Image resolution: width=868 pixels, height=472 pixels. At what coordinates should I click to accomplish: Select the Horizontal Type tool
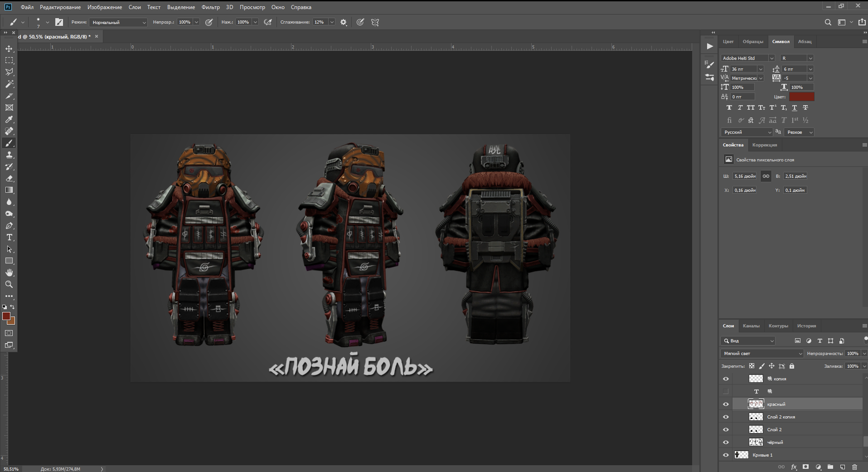9,237
